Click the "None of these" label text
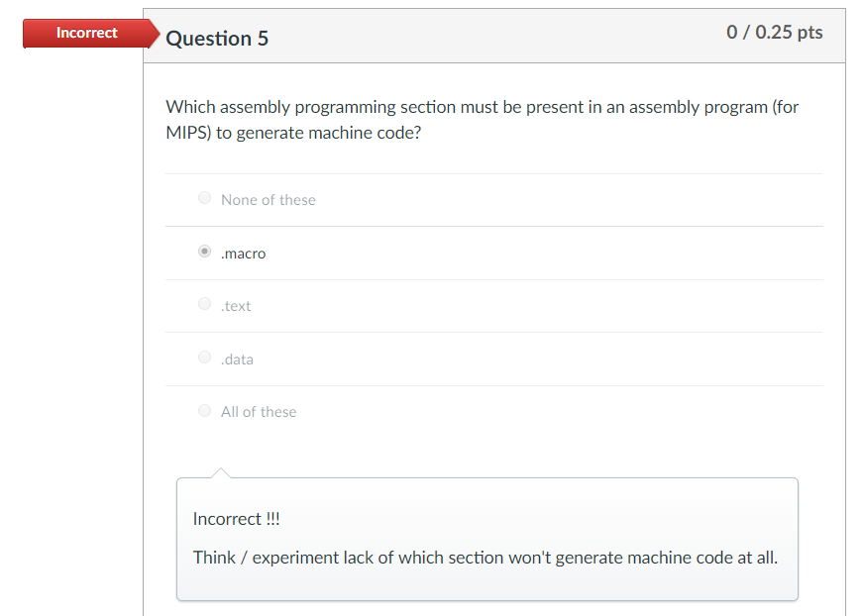Screen dimensions: 863x616 click(x=269, y=199)
